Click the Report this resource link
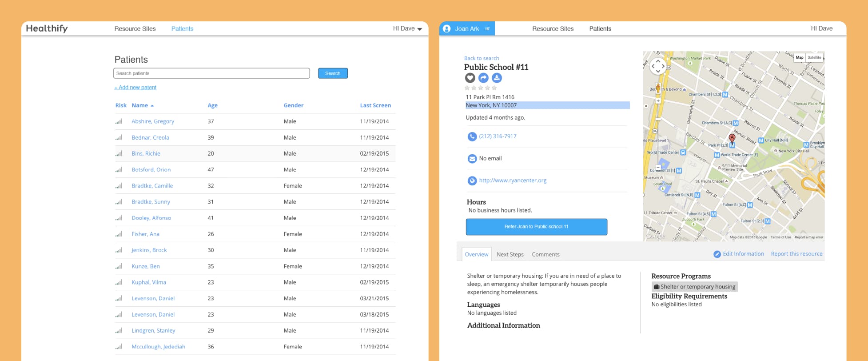This screenshot has height=361, width=868. (x=796, y=254)
